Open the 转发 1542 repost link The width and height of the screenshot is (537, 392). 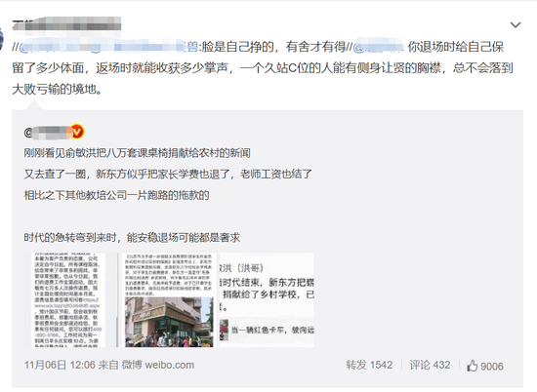pyautogui.click(x=369, y=365)
